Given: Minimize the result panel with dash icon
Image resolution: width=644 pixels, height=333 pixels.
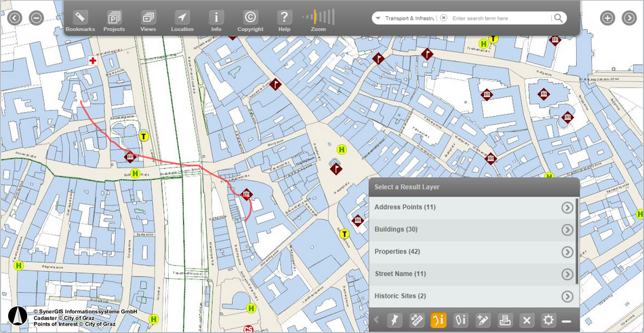Looking at the screenshot, I should coord(566,321).
